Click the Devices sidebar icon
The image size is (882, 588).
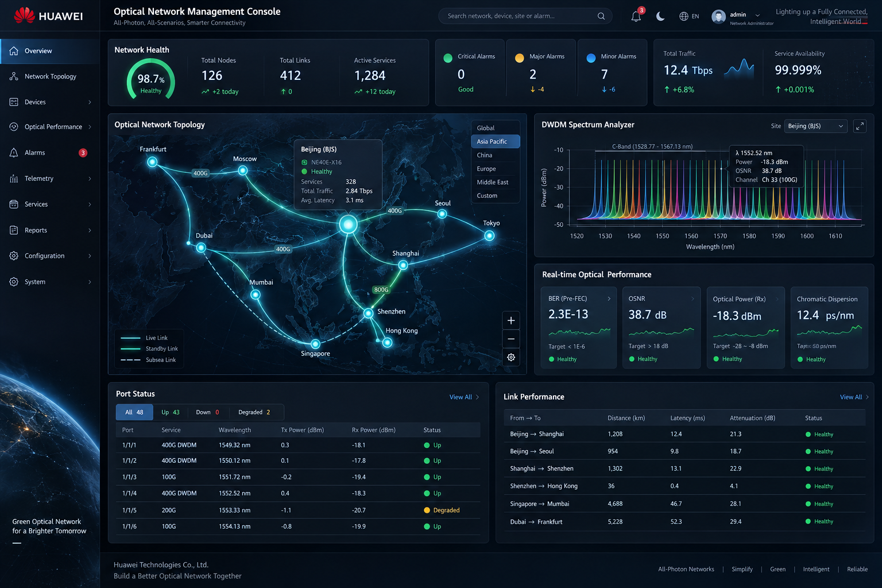[x=14, y=102]
